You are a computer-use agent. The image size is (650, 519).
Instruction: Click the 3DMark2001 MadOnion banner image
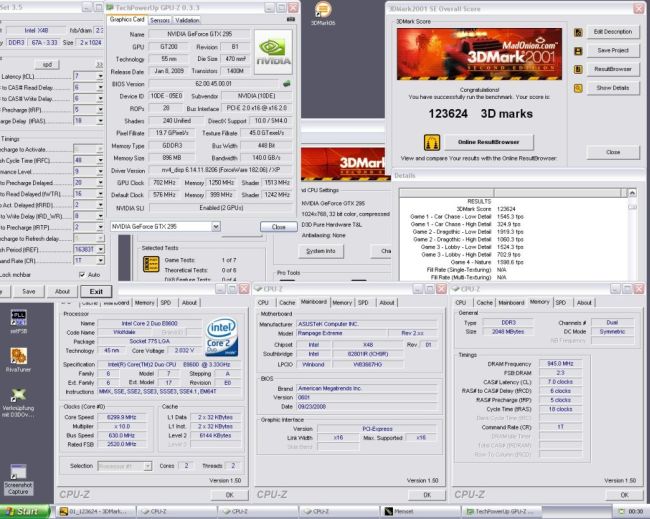point(479,54)
